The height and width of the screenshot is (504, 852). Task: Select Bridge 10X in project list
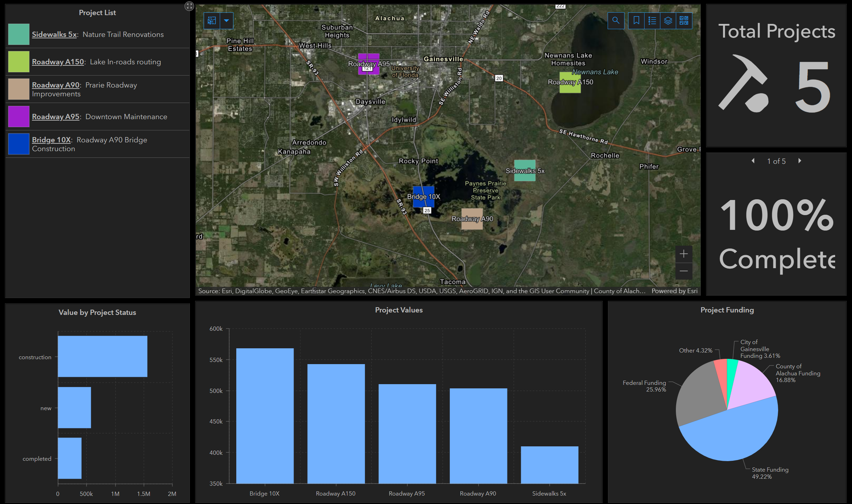click(x=51, y=140)
